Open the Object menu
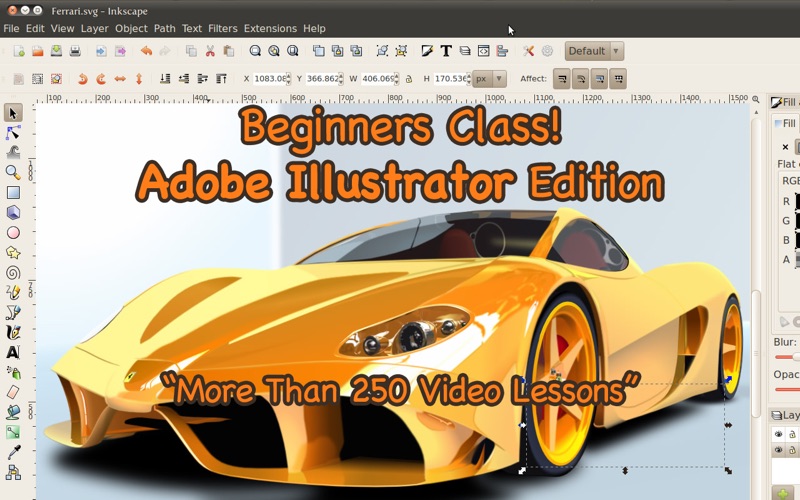Image resolution: width=800 pixels, height=500 pixels. click(x=131, y=29)
